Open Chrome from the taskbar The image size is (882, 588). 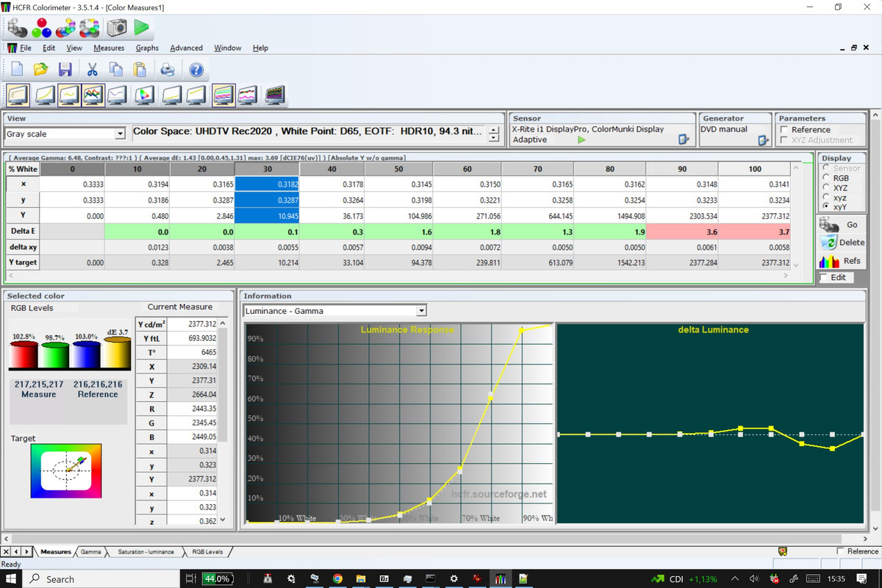(x=337, y=579)
